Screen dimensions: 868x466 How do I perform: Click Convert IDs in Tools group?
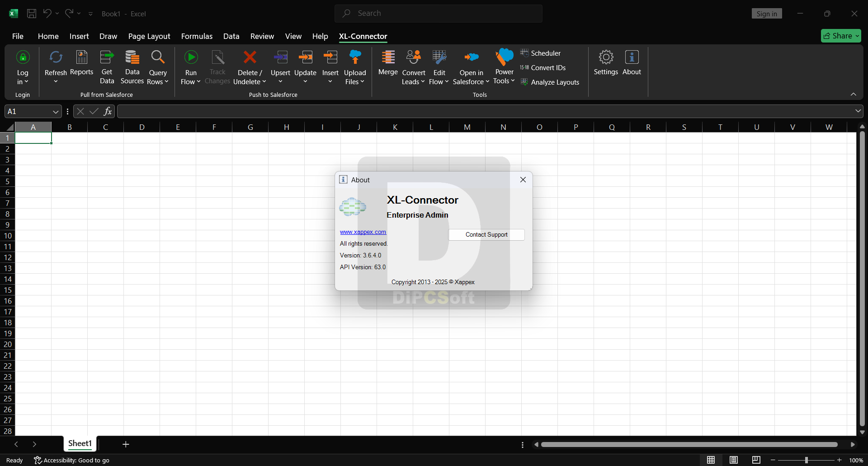543,67
